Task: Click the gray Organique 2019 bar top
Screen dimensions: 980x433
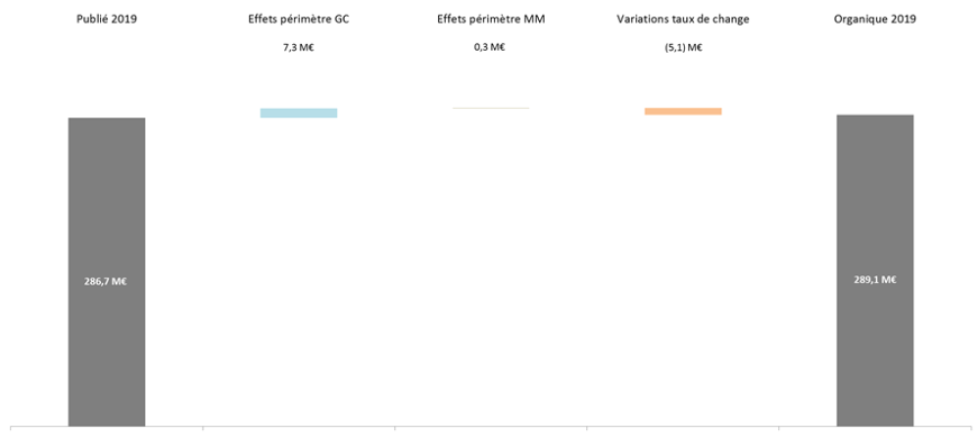Action: coord(875,117)
